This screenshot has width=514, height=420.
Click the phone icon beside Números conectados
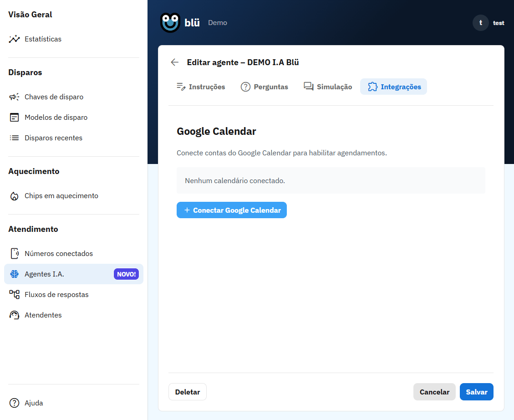coord(14,253)
